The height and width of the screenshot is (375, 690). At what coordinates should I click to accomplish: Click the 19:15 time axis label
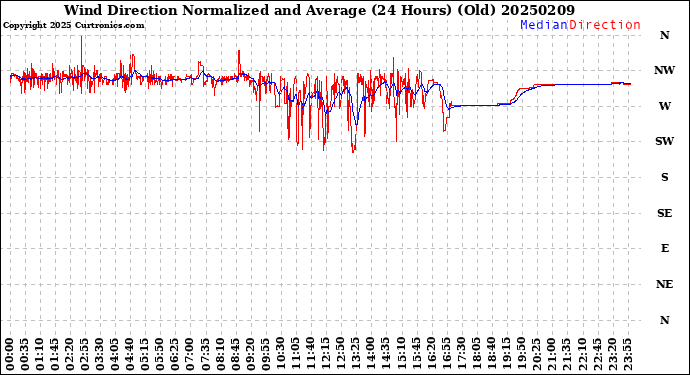click(x=506, y=355)
